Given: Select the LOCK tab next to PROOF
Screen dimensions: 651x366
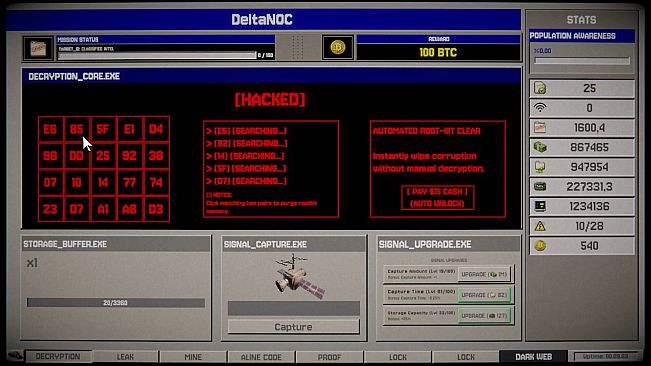Looking at the screenshot, I should coord(398,357).
